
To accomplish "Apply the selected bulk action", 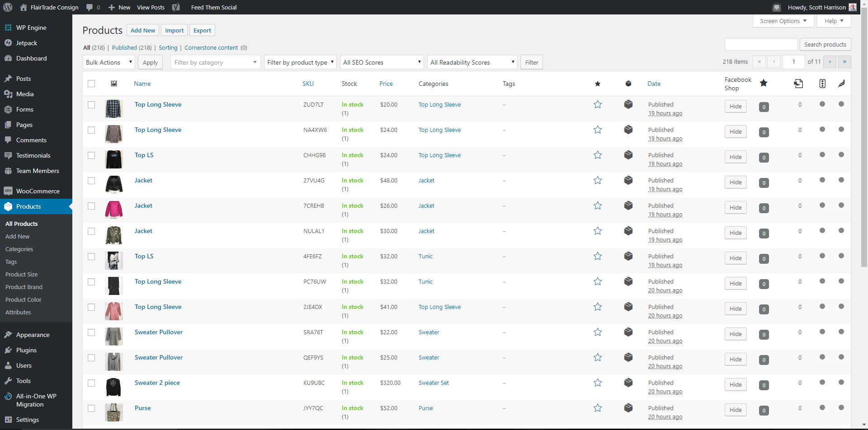I will [151, 62].
